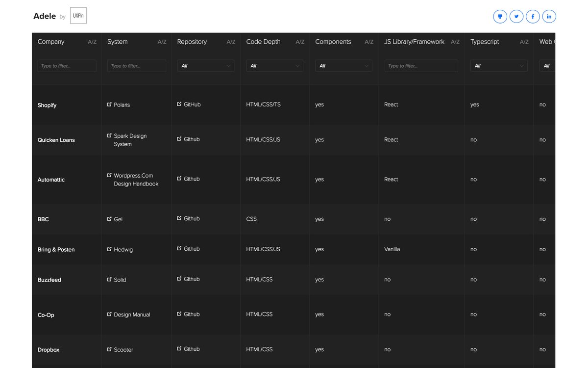588x368 pixels.
Task: Click external-link icon beside Solid
Action: [109, 279]
